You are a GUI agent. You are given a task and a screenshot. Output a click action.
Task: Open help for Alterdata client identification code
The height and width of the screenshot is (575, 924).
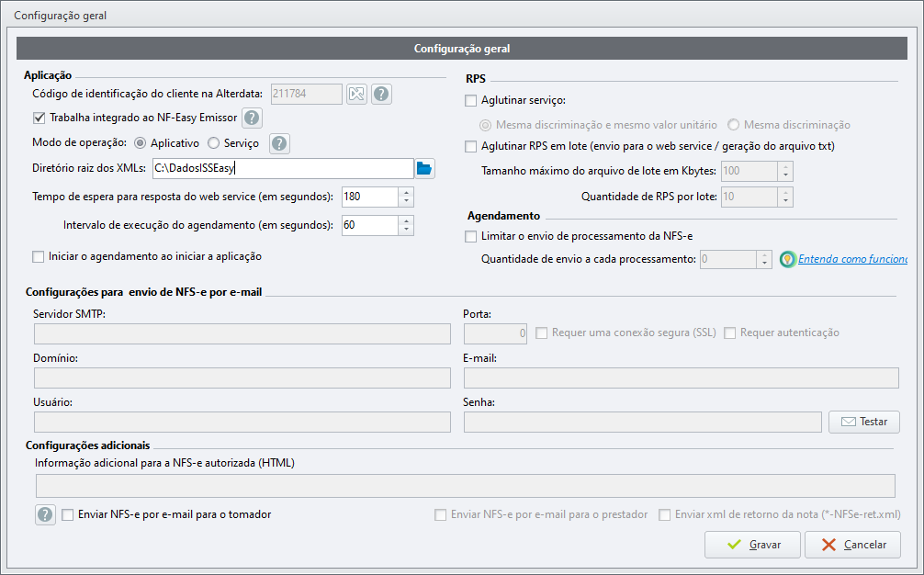381,94
